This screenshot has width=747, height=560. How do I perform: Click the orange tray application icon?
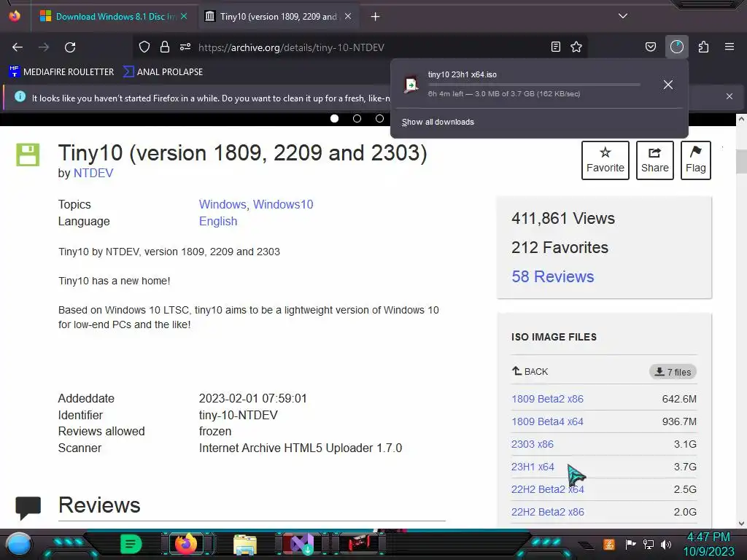609,544
